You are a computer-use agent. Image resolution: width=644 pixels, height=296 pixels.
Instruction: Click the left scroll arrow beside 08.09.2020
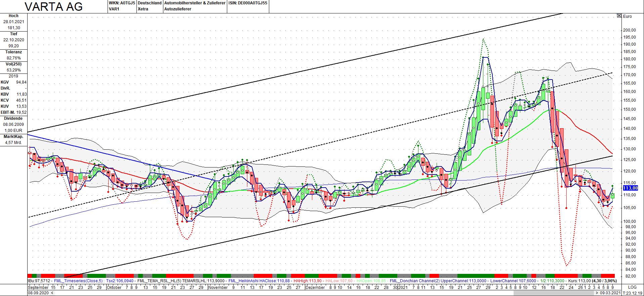click(x=52, y=293)
